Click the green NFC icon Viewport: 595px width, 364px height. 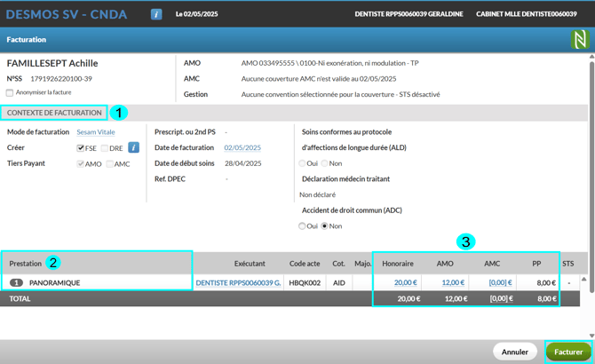coord(578,40)
